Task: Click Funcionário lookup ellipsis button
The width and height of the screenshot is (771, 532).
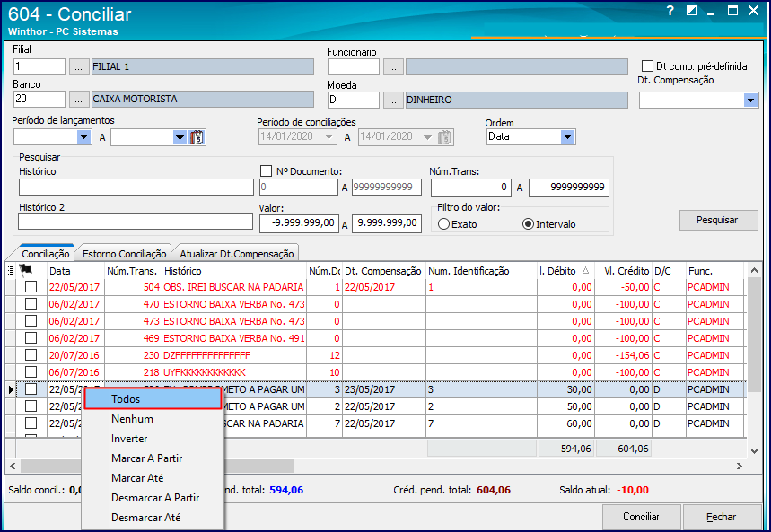Action: 393,67
